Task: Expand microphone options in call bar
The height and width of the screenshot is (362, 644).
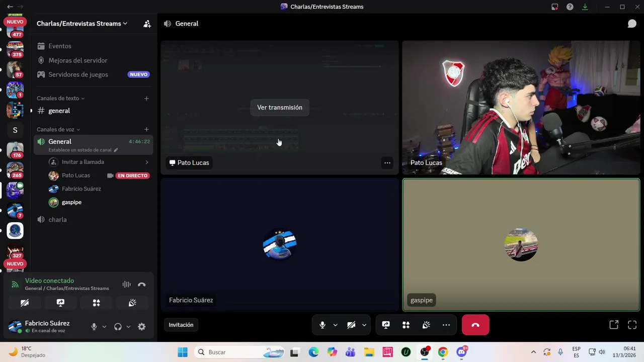Action: coord(335,325)
